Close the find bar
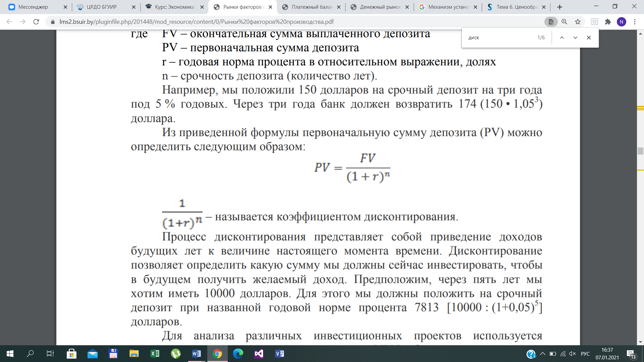This screenshot has width=644, height=362. click(x=589, y=38)
